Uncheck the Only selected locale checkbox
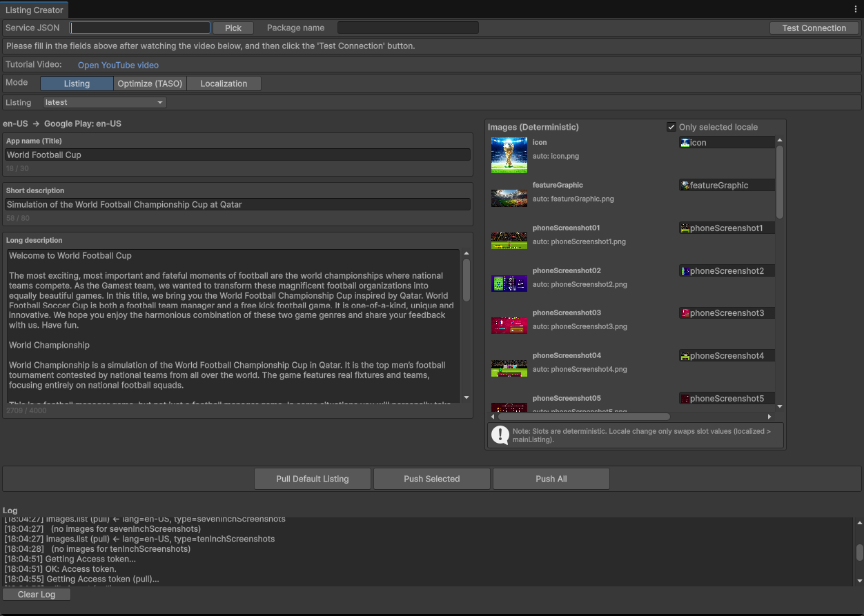This screenshot has height=616, width=864. (x=671, y=127)
